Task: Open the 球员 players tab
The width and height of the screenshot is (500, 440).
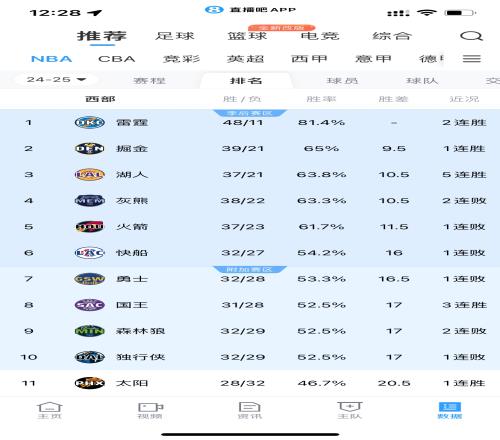Action: (x=342, y=81)
